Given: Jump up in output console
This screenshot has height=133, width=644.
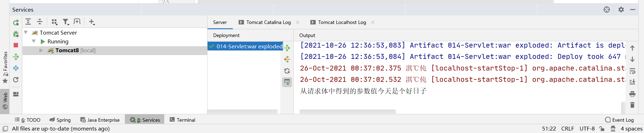Looking at the screenshot, I should [x=632, y=48].
